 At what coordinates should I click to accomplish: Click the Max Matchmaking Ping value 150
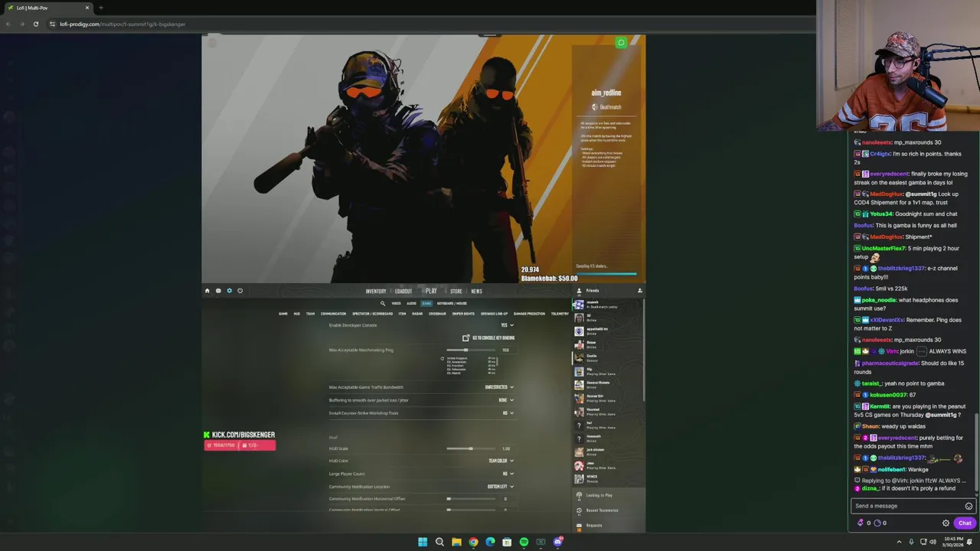pyautogui.click(x=505, y=350)
